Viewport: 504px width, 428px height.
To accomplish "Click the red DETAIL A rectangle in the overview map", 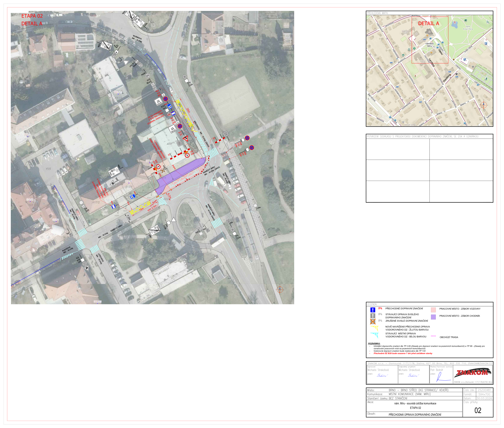I will [x=430, y=40].
